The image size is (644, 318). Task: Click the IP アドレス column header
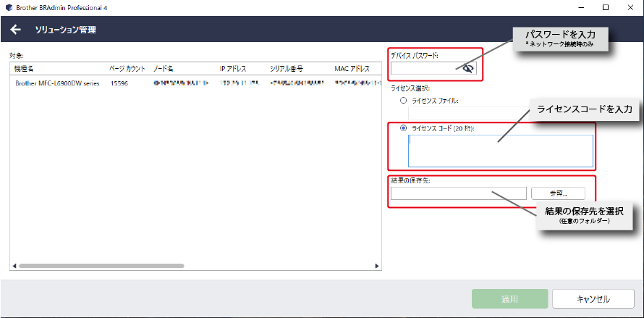pyautogui.click(x=233, y=69)
